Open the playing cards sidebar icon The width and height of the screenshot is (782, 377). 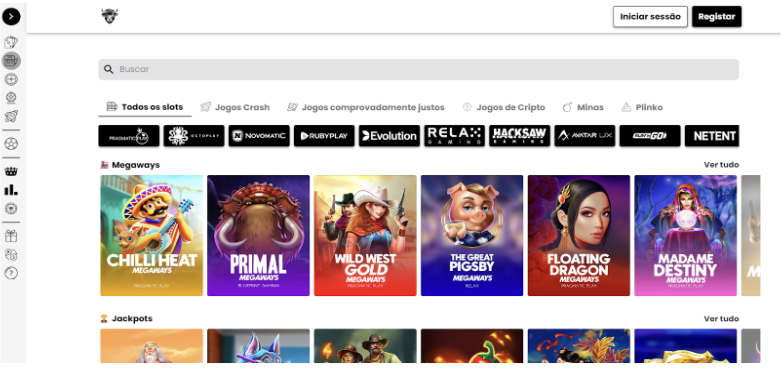11,43
